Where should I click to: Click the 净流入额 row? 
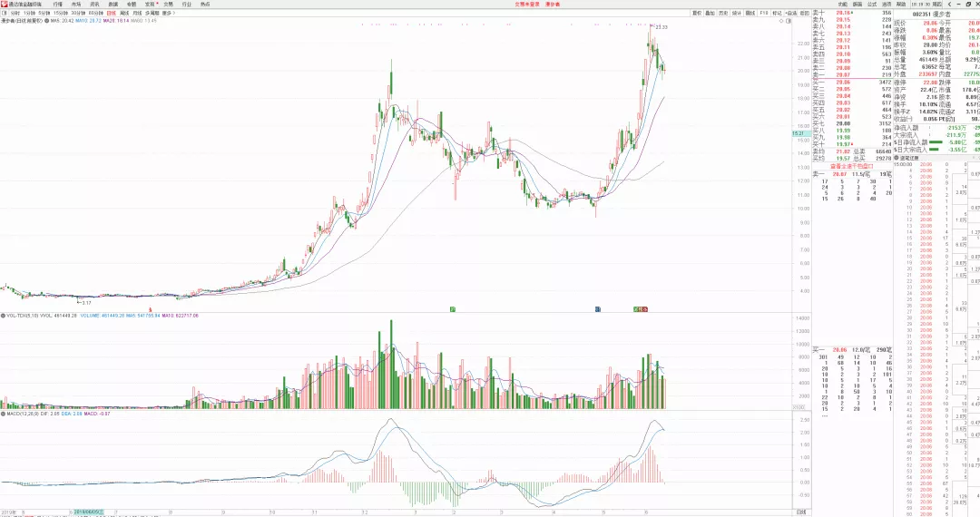coord(936,127)
